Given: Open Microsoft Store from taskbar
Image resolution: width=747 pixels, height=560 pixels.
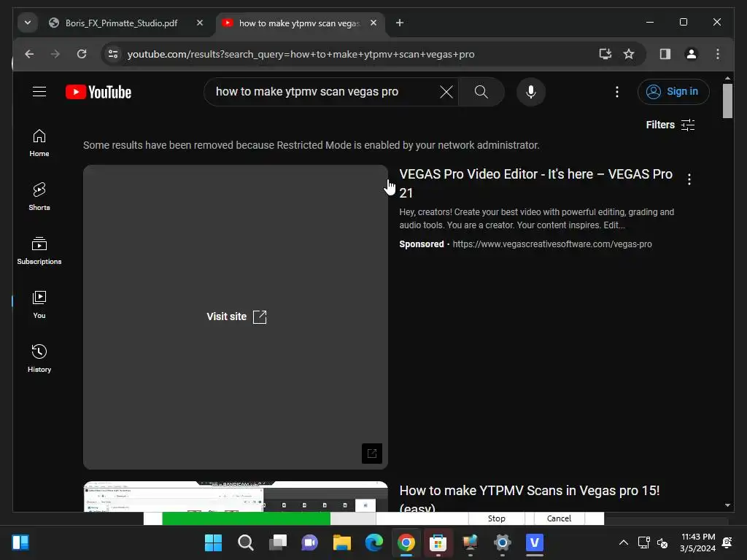Looking at the screenshot, I should (x=438, y=542).
